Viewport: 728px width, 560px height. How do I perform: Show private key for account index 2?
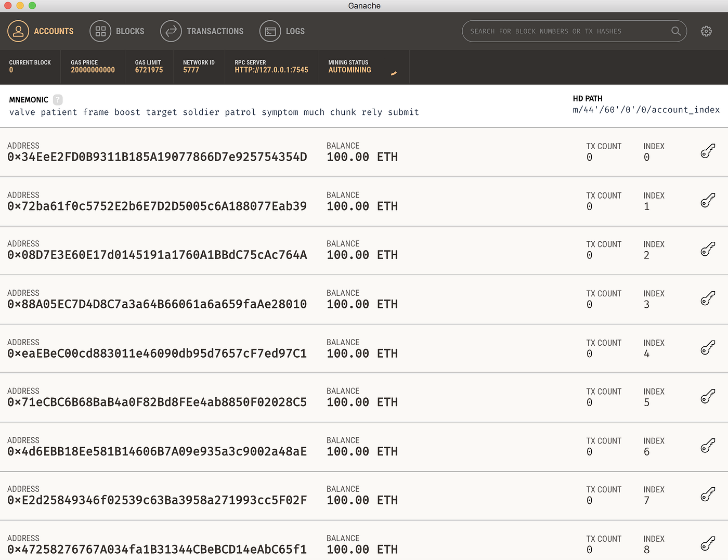click(x=708, y=250)
